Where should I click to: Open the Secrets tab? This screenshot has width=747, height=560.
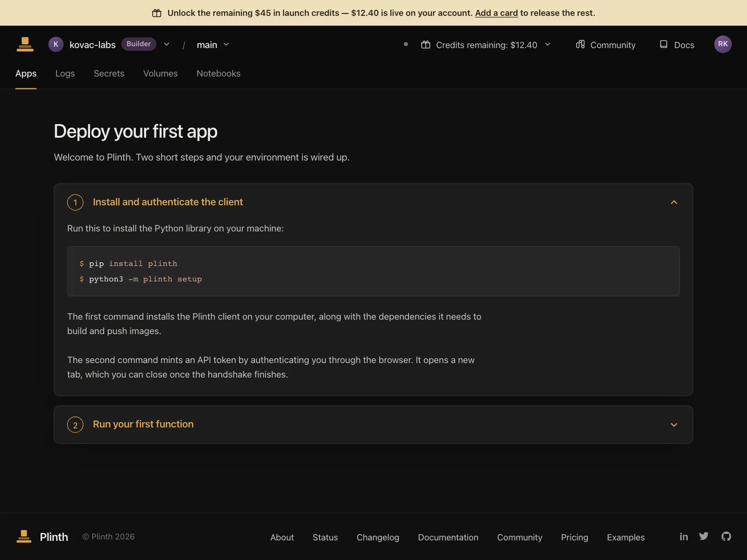pos(109,73)
